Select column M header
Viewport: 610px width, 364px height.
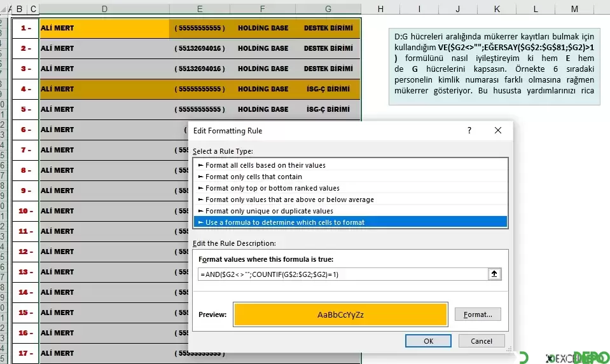[x=574, y=9]
